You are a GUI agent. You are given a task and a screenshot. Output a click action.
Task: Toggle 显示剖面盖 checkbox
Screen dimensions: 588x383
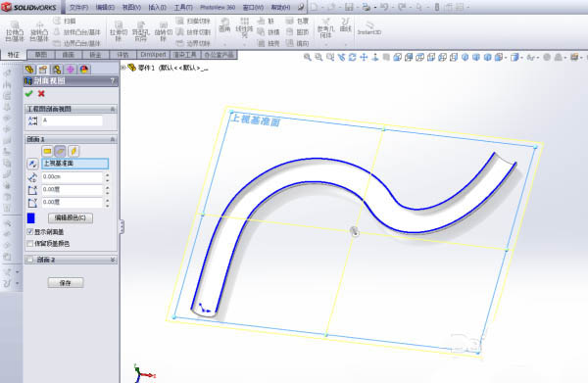30,232
